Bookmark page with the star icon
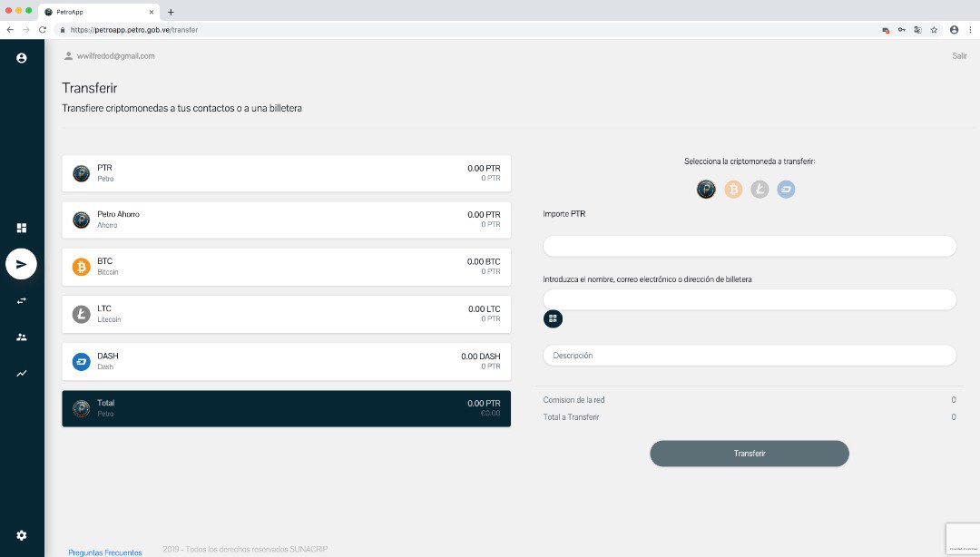This screenshot has height=557, width=980. click(934, 29)
